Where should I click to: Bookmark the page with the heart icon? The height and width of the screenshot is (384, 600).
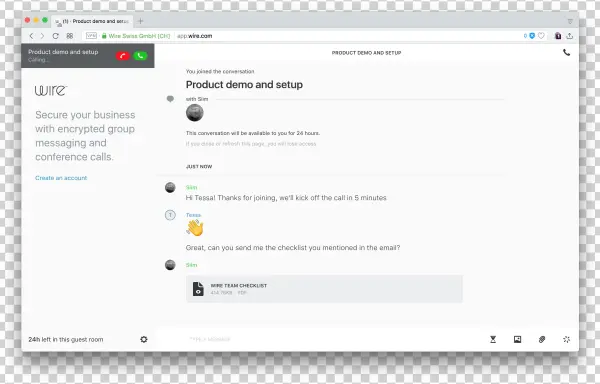pos(541,36)
